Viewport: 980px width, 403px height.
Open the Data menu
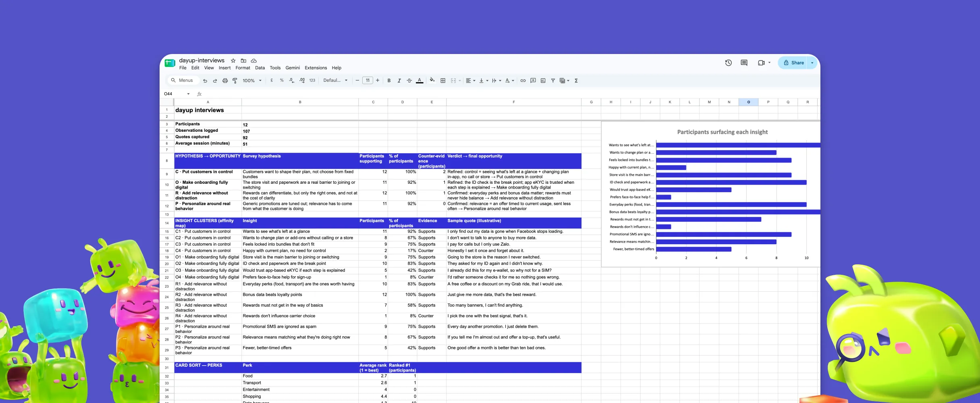260,68
